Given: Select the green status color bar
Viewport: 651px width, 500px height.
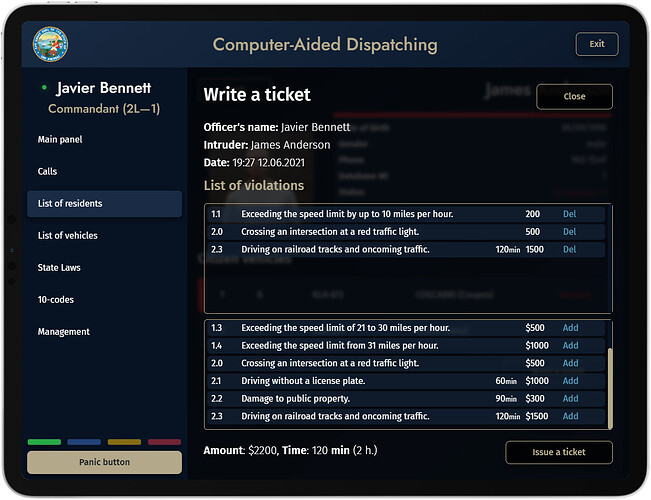Looking at the screenshot, I should point(44,442).
